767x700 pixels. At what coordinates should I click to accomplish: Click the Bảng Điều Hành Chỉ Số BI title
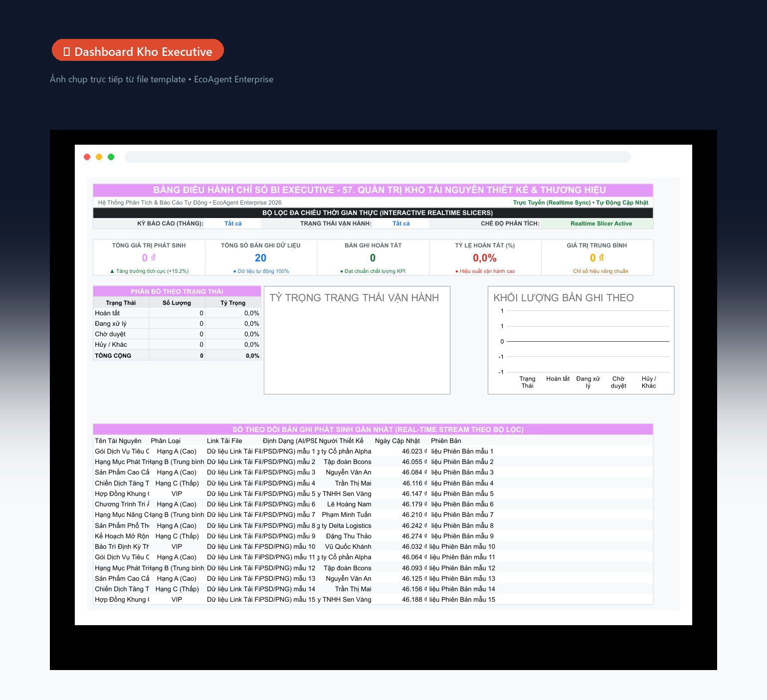pos(380,190)
